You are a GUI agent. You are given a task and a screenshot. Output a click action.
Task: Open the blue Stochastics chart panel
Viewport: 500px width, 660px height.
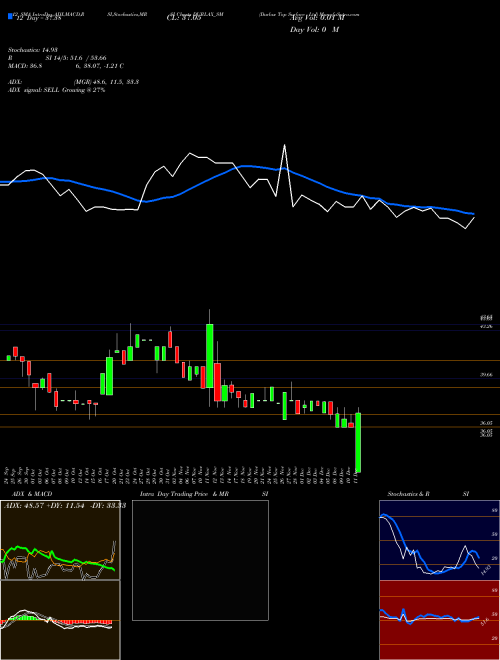439,540
